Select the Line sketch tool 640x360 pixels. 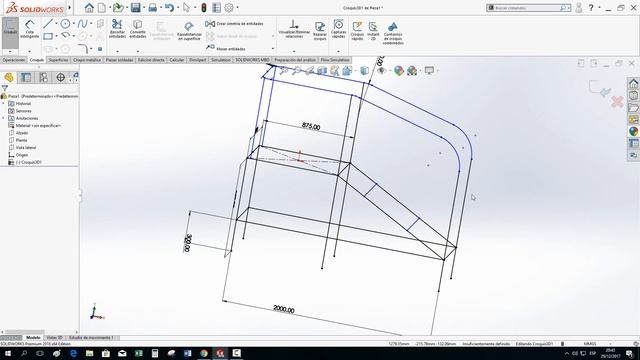point(48,24)
